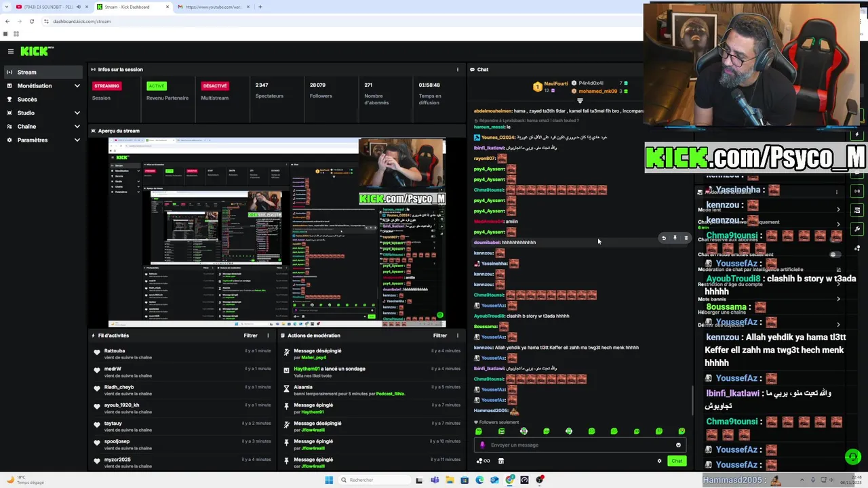The image size is (868, 488).
Task: Open the shop icon below the message box
Action: [x=501, y=461]
